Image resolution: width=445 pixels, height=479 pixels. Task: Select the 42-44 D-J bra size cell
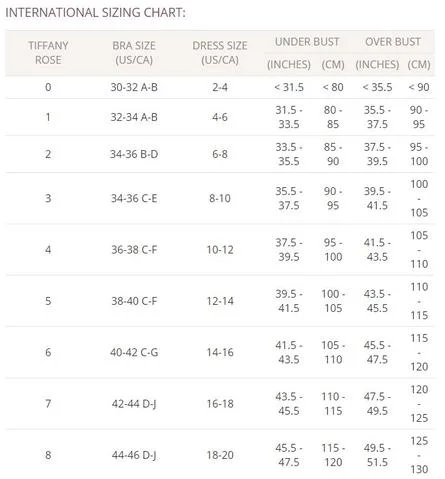click(x=134, y=404)
